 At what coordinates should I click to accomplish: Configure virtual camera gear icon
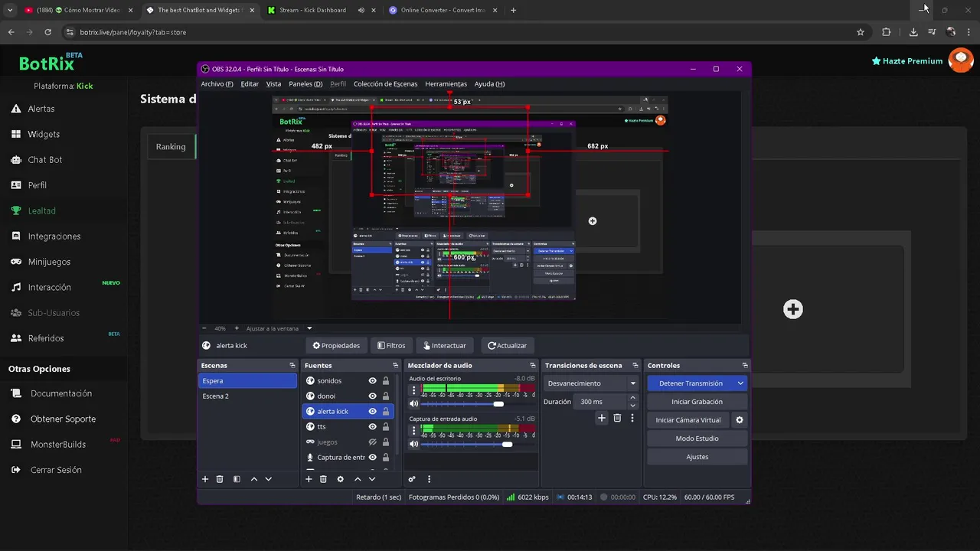point(740,420)
